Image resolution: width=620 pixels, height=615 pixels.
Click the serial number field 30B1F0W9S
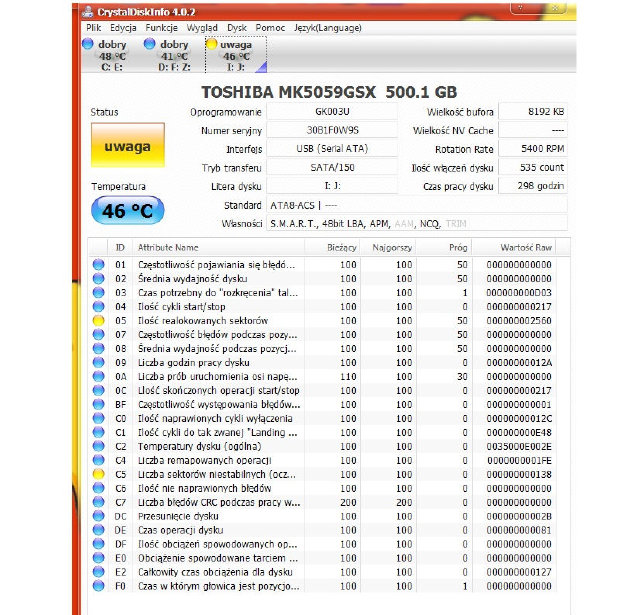[332, 130]
